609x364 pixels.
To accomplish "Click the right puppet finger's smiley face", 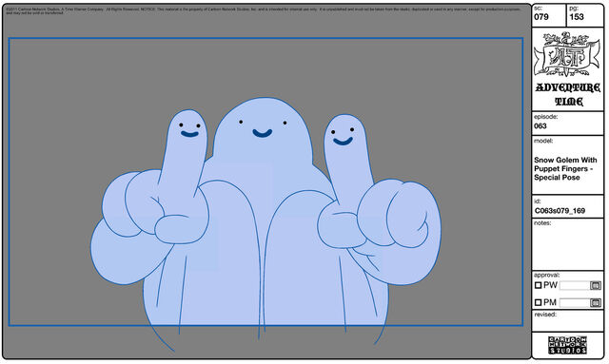I will (x=343, y=136).
